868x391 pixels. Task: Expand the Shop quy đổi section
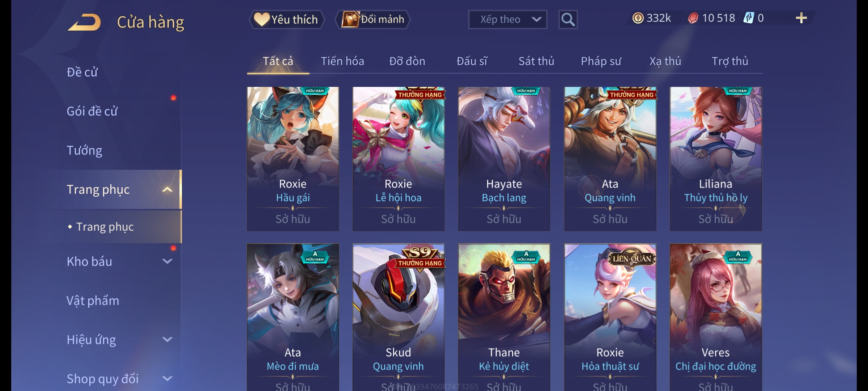[167, 379]
